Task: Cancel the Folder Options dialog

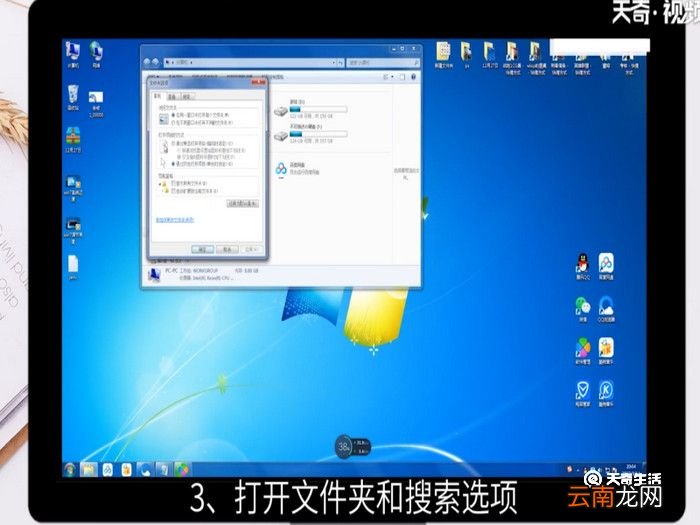Action: click(227, 250)
